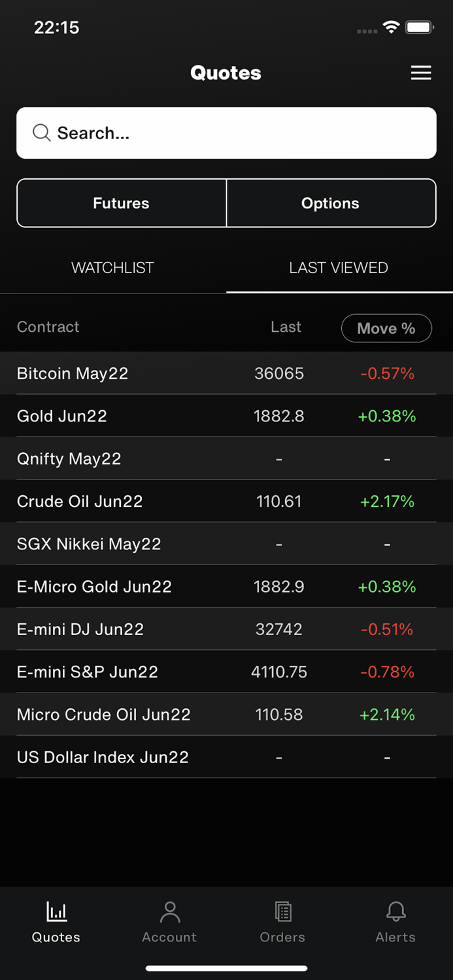Go to the Account person icon
The height and width of the screenshot is (980, 453).
(x=169, y=911)
